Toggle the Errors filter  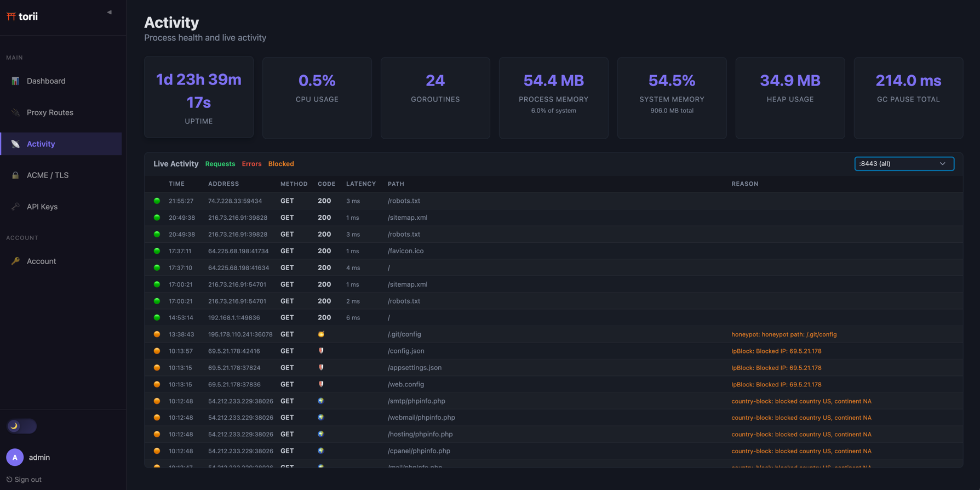[251, 164]
